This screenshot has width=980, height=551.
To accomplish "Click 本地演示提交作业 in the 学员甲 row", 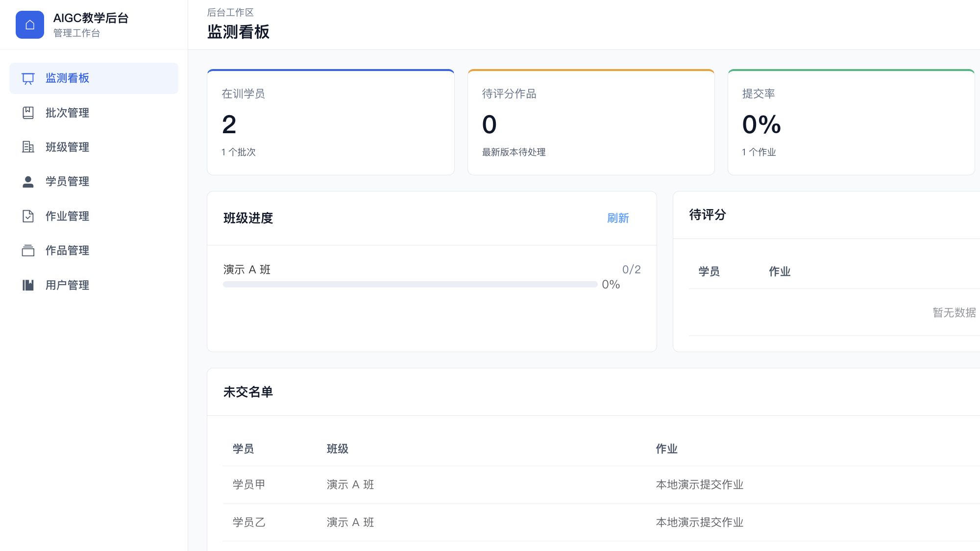I will click(699, 484).
